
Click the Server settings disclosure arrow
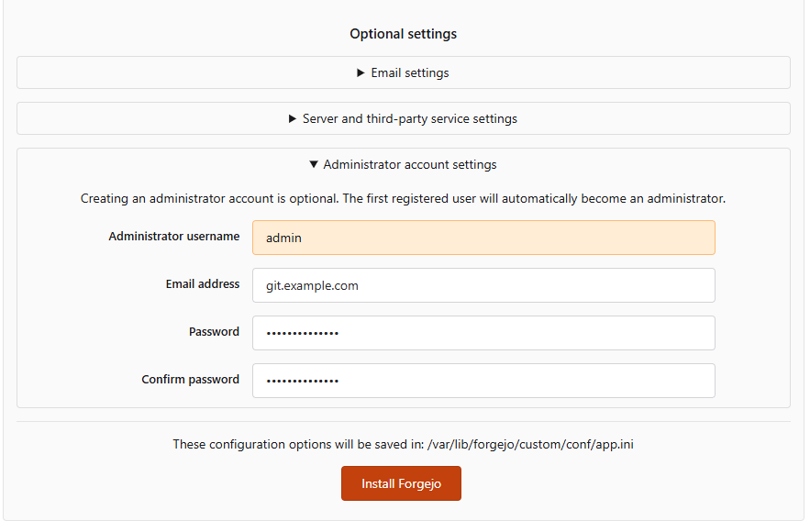292,118
